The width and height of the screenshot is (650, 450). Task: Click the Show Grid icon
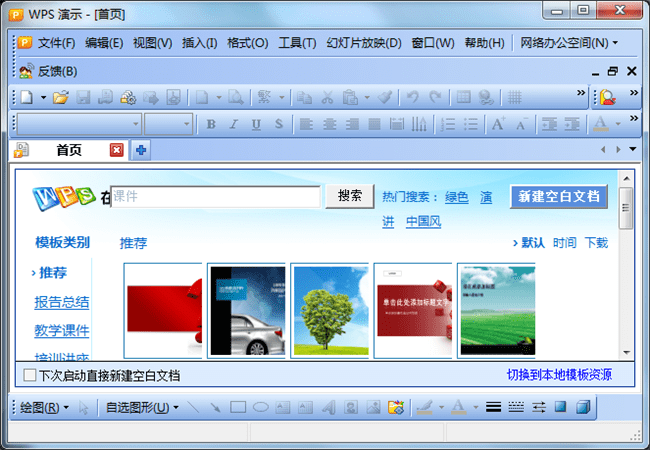[x=514, y=97]
